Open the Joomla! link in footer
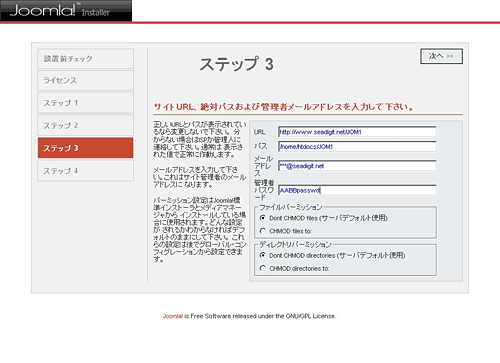500x363 pixels. (173, 316)
